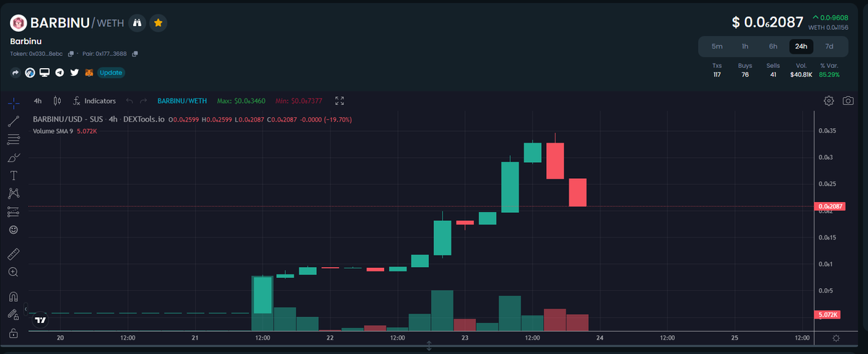This screenshot has height=354, width=868.
Task: Select the 24h timeframe tab
Action: point(801,46)
